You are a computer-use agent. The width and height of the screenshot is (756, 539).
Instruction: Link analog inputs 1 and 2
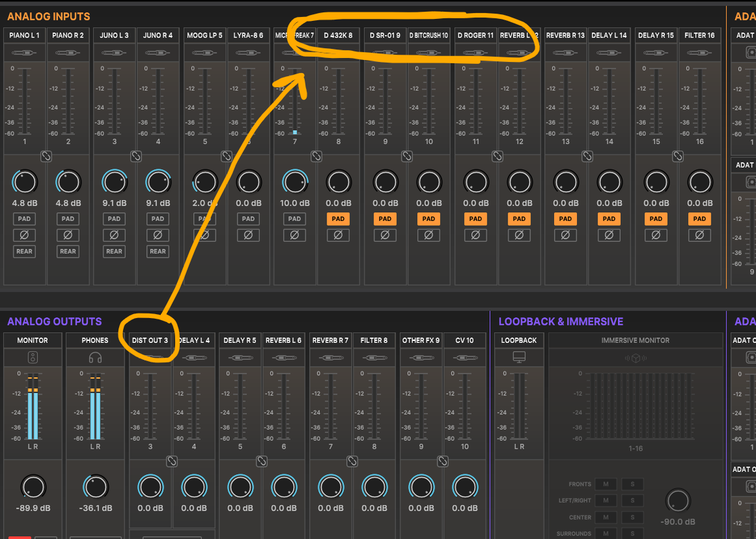46,156
